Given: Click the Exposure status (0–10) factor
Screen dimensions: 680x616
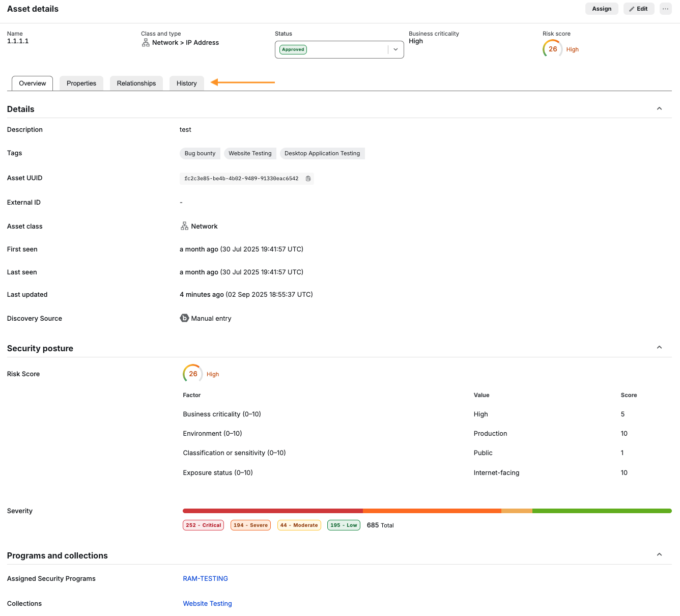Looking at the screenshot, I should coord(218,473).
